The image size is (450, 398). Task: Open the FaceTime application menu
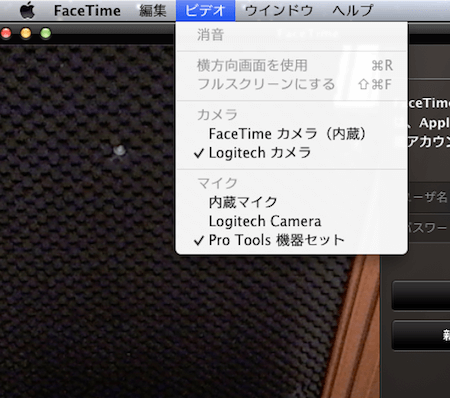point(87,11)
